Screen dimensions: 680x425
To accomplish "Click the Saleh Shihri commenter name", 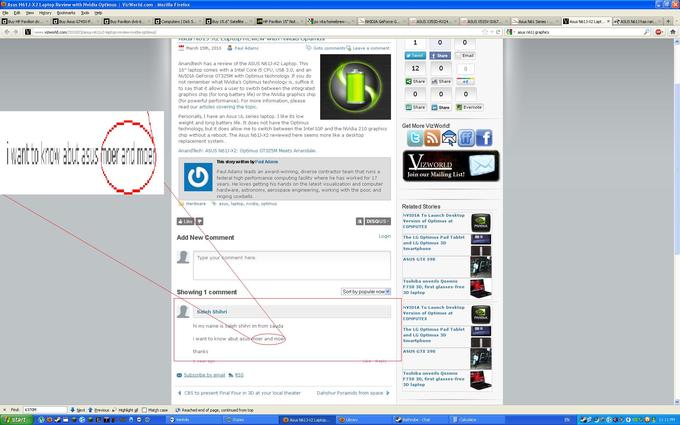I will tap(212, 312).
